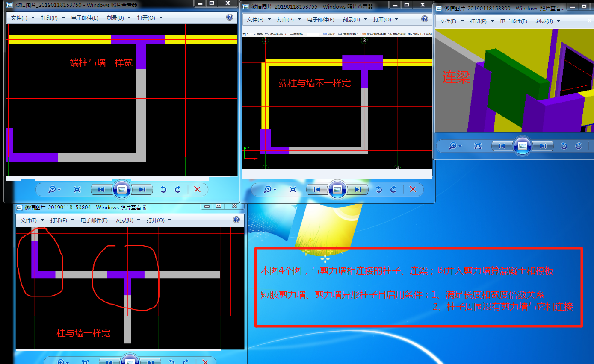Open 打开(O) menu in the 153755 window

(385, 20)
